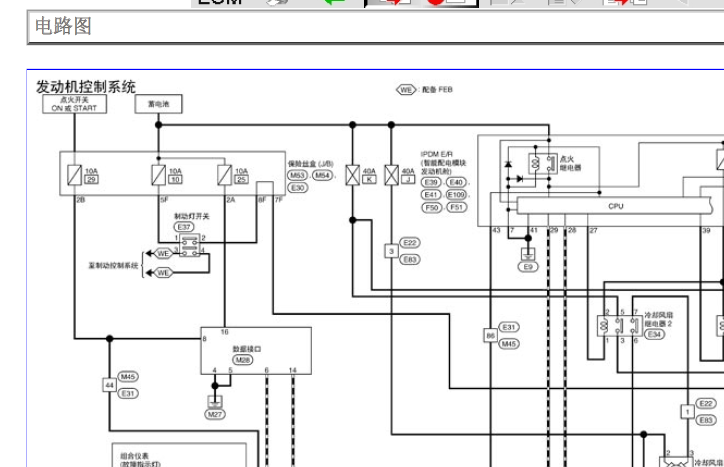This screenshot has width=724, height=467.
Task: Click the connector box numbered 86
Action: click(490, 336)
